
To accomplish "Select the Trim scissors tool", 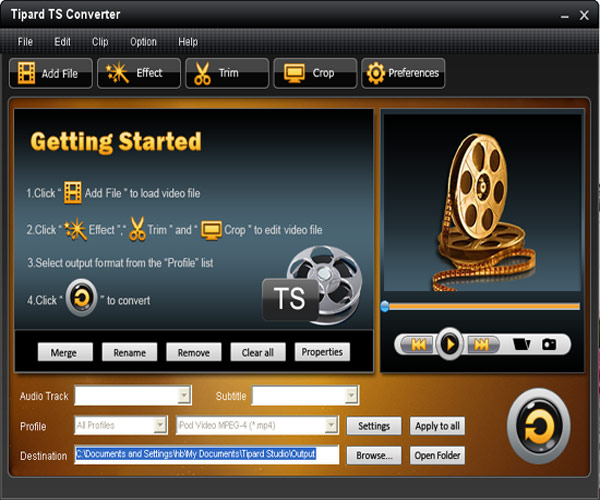I will (x=227, y=73).
